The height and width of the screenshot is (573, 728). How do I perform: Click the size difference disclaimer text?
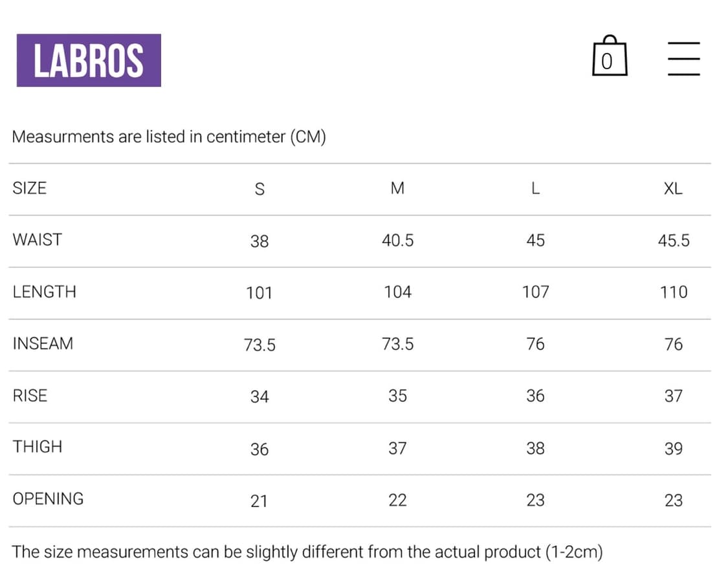(307, 552)
